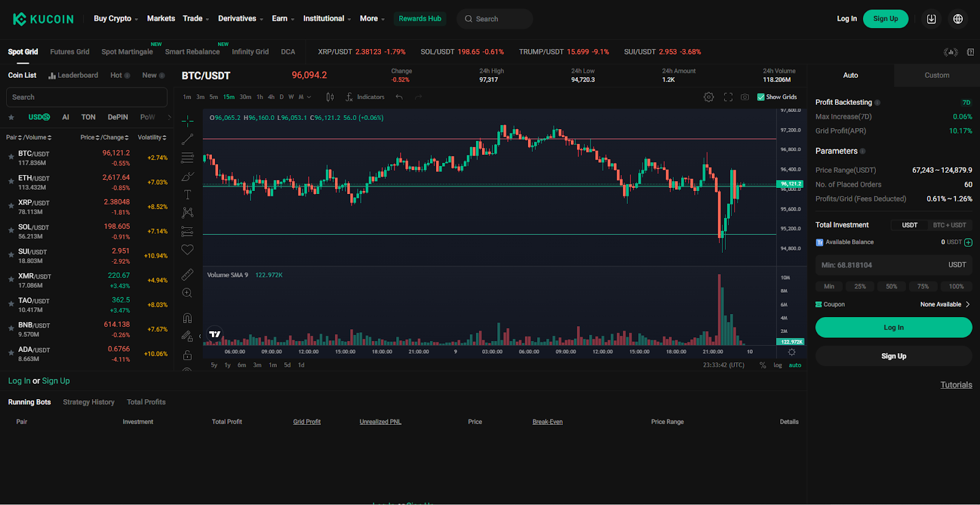Screen dimensions: 980x505
Task: Select the brush drawing tool
Action: [x=187, y=176]
